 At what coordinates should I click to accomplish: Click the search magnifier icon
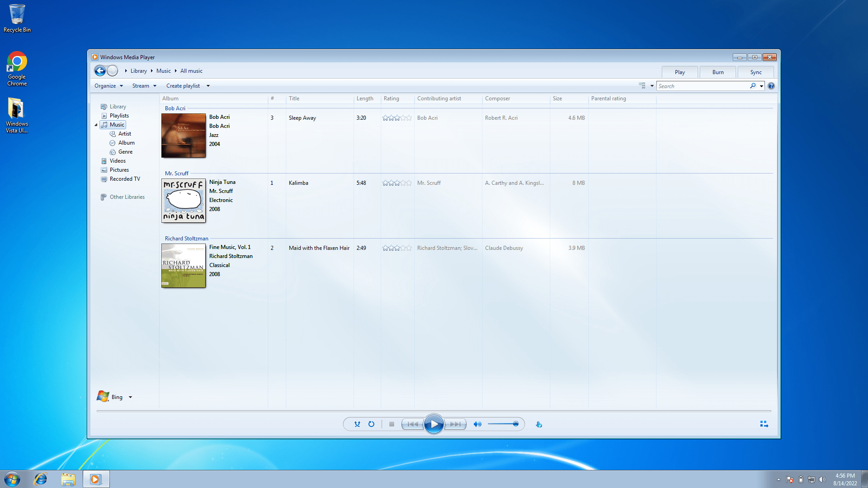coord(752,85)
